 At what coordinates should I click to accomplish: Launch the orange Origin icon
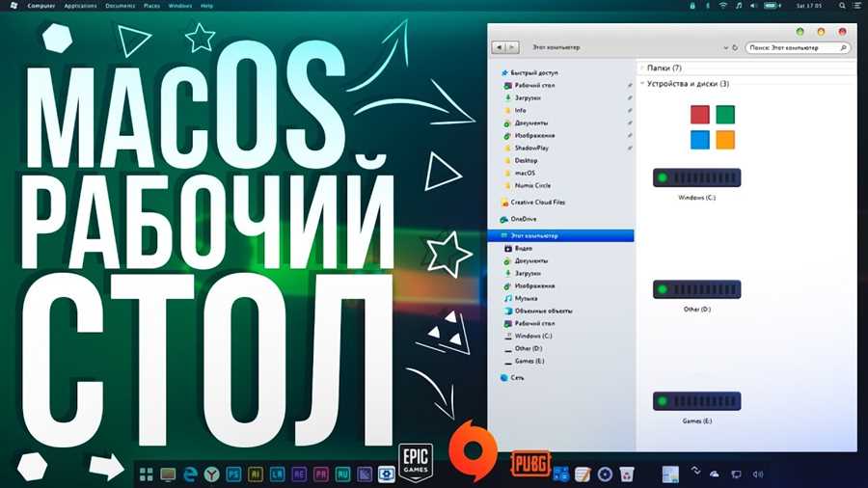[x=473, y=451]
